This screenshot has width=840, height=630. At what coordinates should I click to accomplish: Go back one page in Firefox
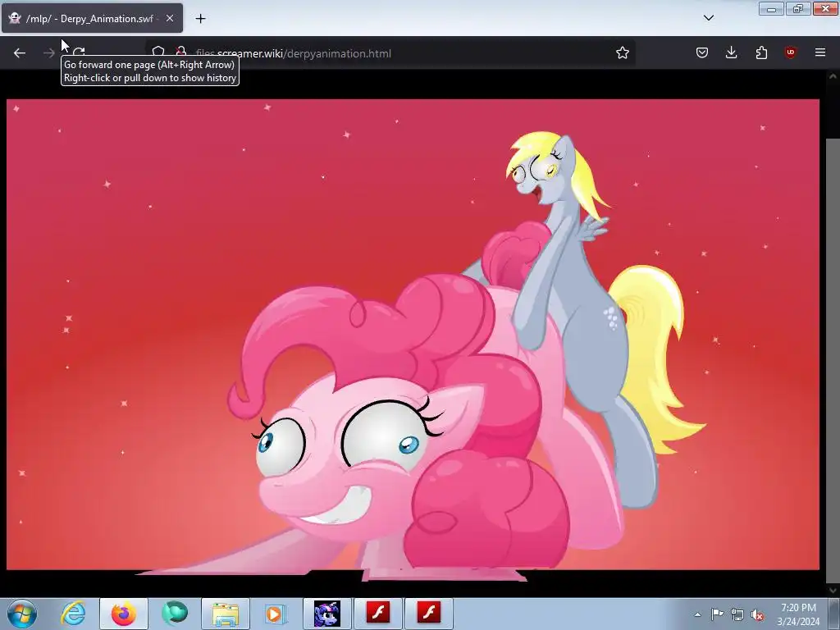(x=20, y=53)
